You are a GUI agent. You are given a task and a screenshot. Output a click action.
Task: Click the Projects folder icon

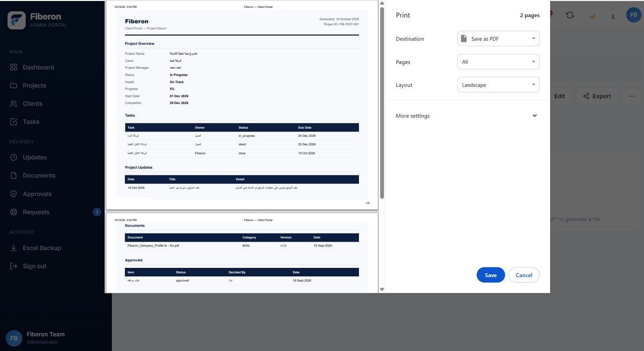[14, 85]
